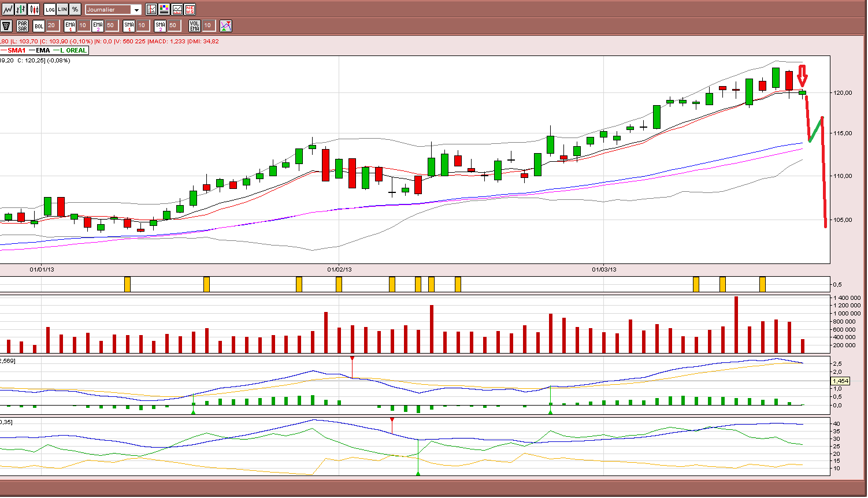Click the 01/01/13 date label
This screenshot has width=868, height=498.
42,269
